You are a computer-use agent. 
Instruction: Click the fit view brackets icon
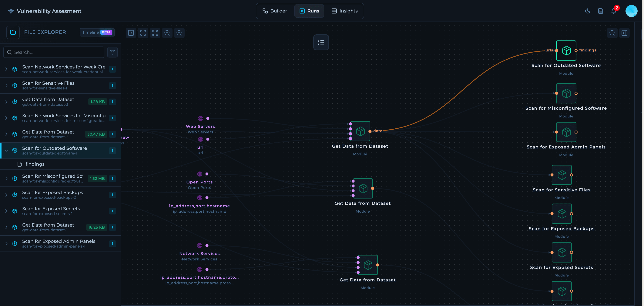143,33
